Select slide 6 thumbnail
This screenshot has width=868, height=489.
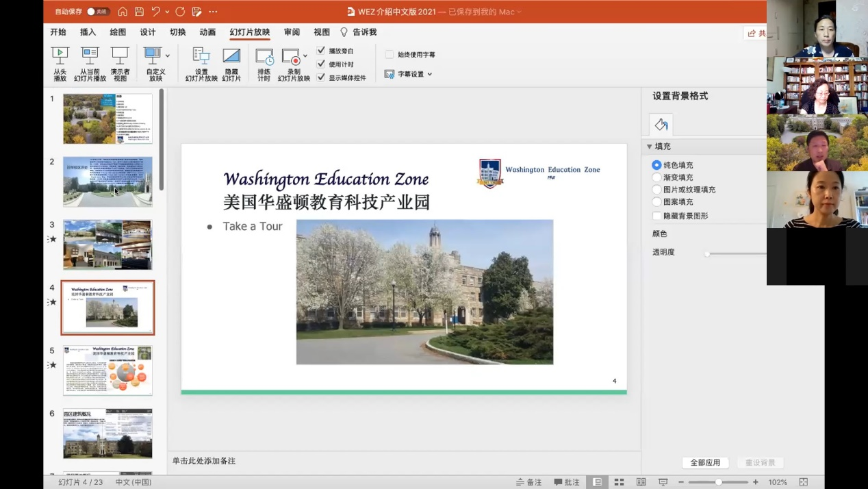(107, 434)
